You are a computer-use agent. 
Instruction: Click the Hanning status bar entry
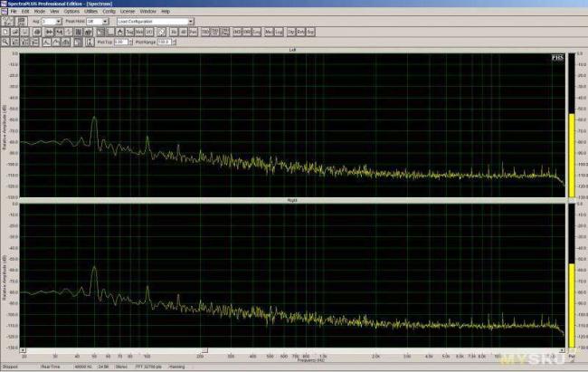pos(177,367)
